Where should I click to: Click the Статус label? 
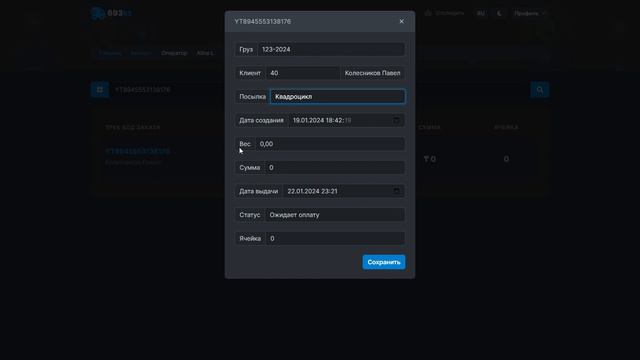(250, 215)
